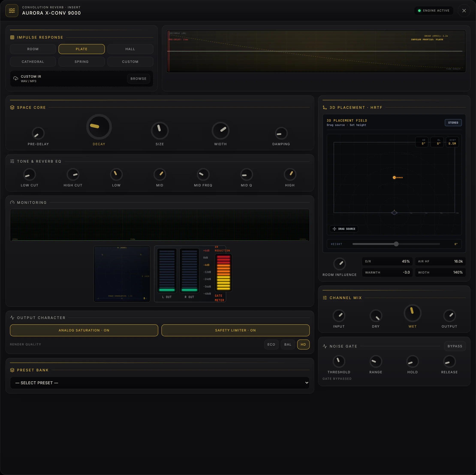The width and height of the screenshot is (476, 475).
Task: Click the Wet knob
Action: tap(413, 313)
